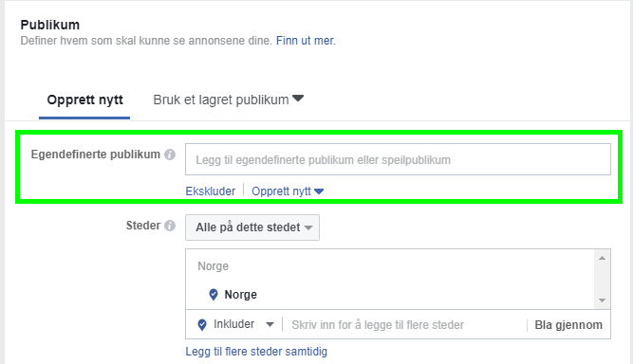Image resolution: width=633 pixels, height=364 pixels.
Task: Click the add more locations text field
Action: coord(403,325)
